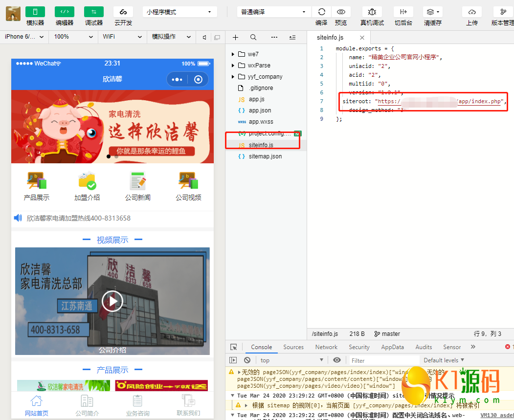The image size is (514, 420).
Task: Play the 公司介绍 video
Action: click(x=112, y=301)
